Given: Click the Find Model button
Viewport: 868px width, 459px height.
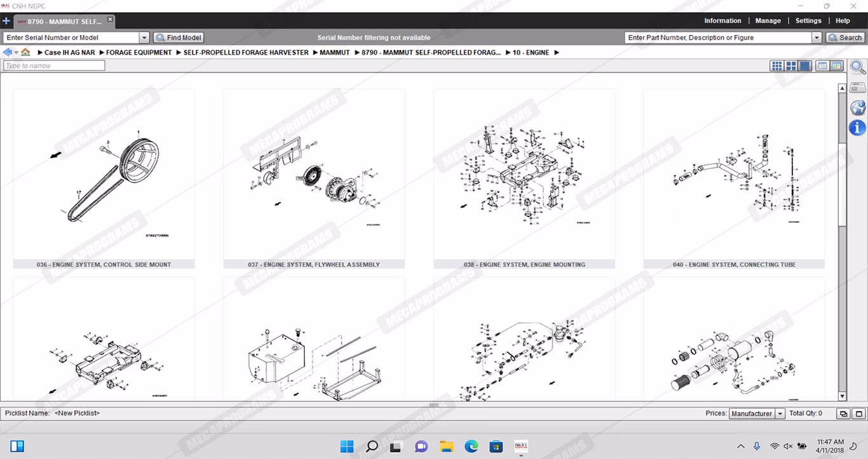Looking at the screenshot, I should pos(179,38).
